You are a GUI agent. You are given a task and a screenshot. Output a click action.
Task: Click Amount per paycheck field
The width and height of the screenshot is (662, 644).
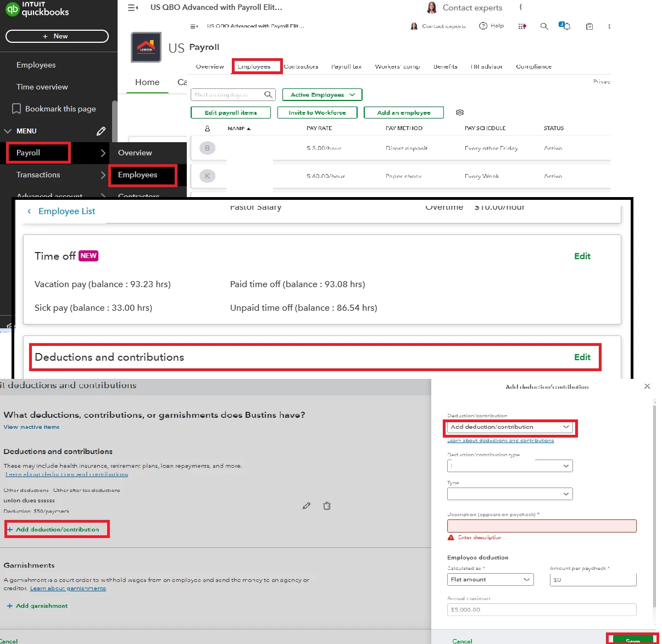593,580
